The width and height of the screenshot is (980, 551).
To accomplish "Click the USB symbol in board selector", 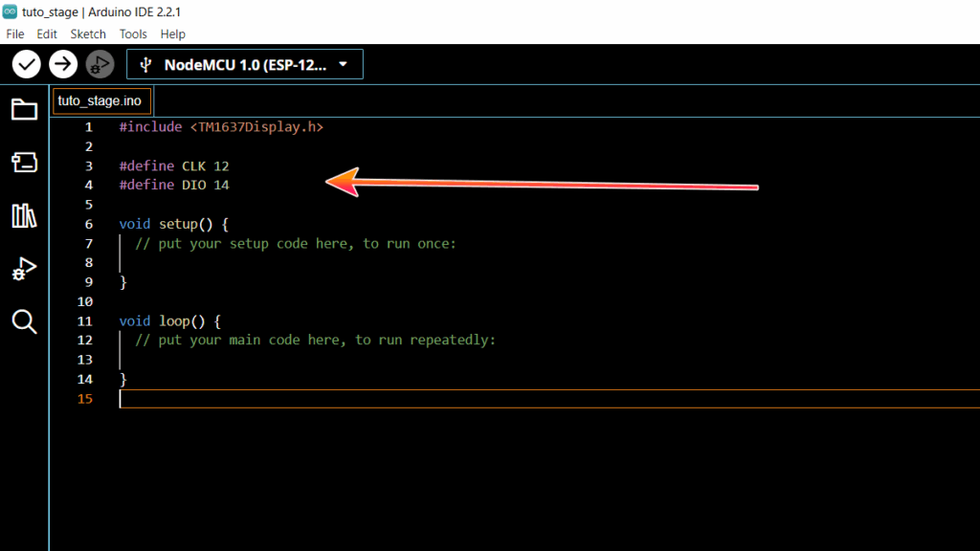I will coord(145,65).
